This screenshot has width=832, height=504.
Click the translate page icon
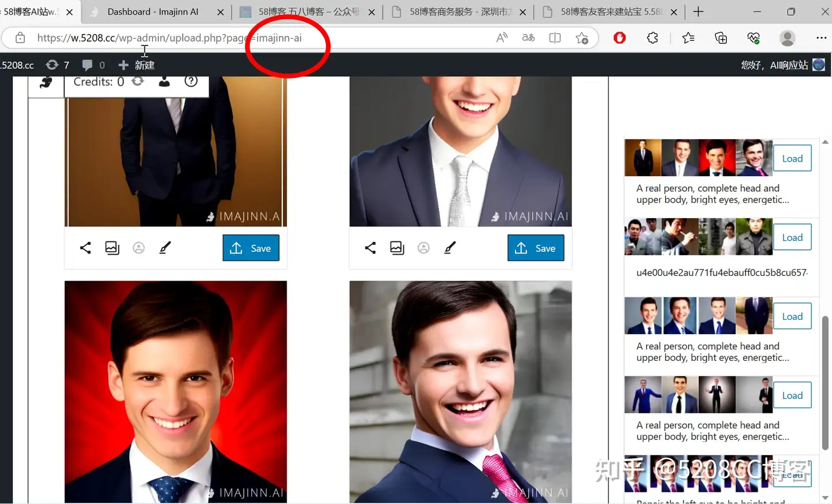pyautogui.click(x=528, y=38)
